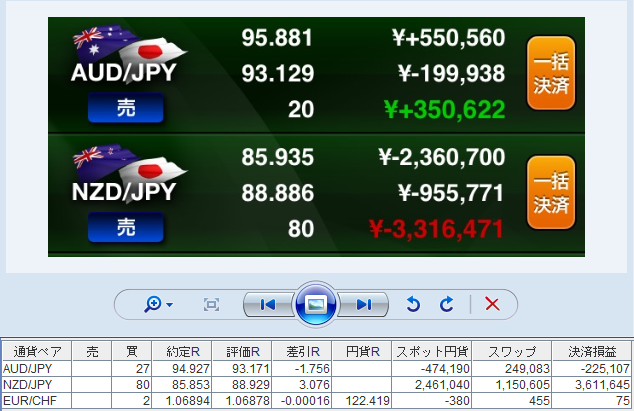Click the -474,190 cell
Image resolution: width=634 pixels, height=411 pixels.
pyautogui.click(x=431, y=369)
